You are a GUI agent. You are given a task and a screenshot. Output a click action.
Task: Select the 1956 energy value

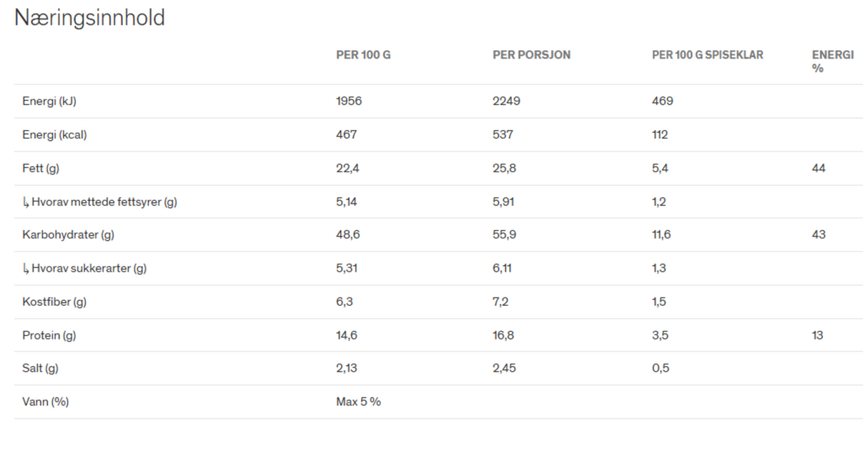point(349,101)
